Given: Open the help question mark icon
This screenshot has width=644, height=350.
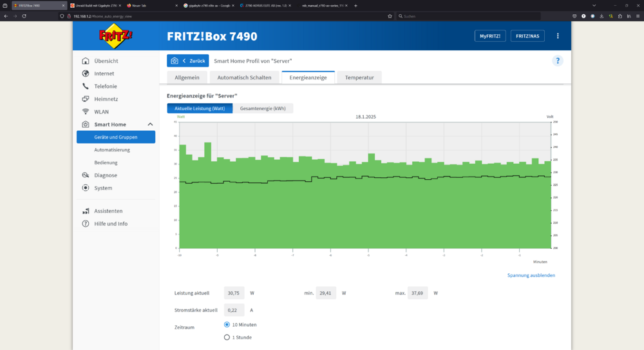Looking at the screenshot, I should (x=557, y=61).
